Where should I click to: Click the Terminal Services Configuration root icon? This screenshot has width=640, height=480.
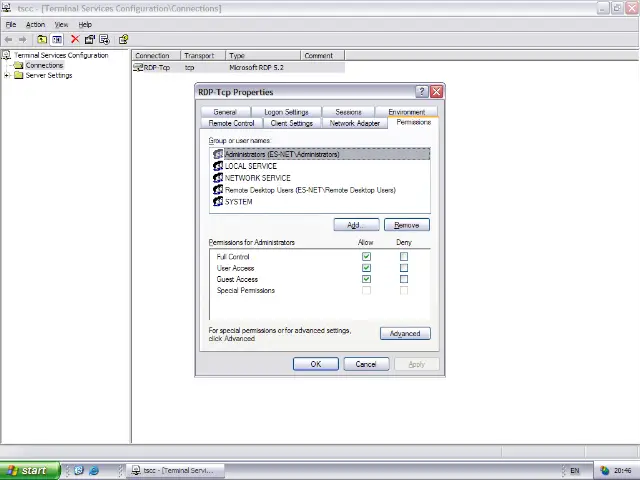(6, 55)
